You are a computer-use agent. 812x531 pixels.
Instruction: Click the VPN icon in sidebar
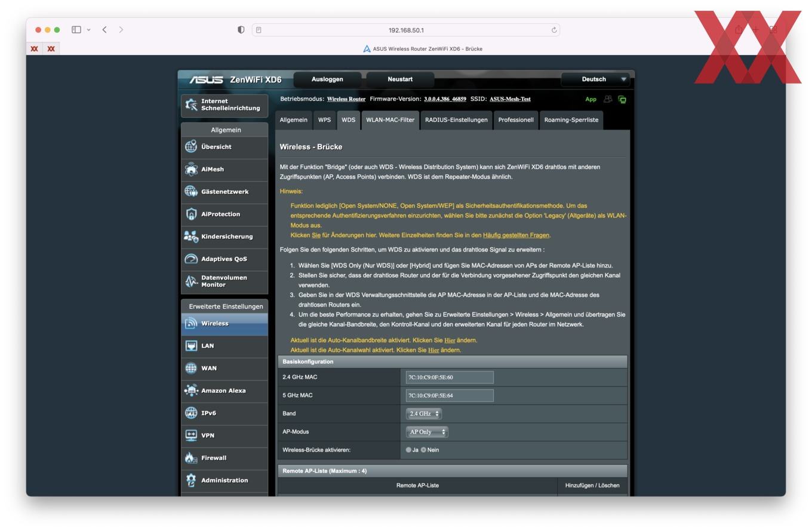(191, 435)
